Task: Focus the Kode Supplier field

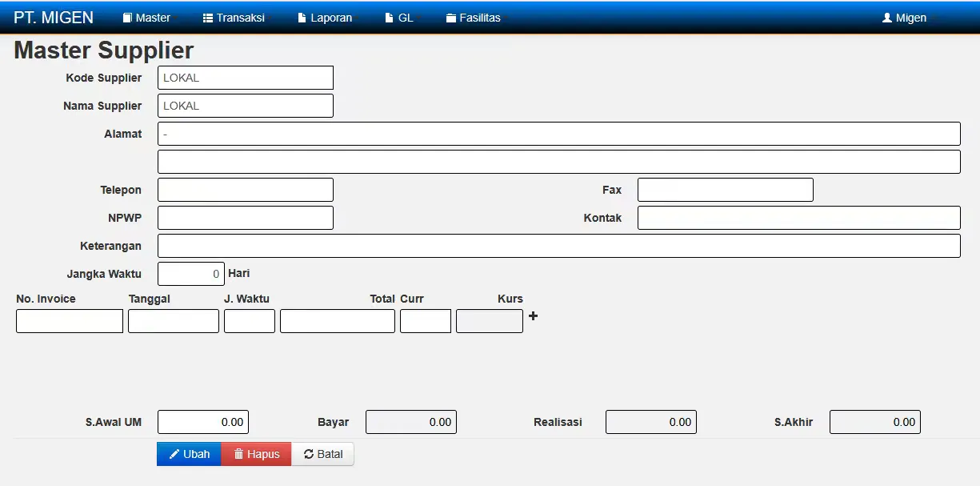Action: click(246, 78)
